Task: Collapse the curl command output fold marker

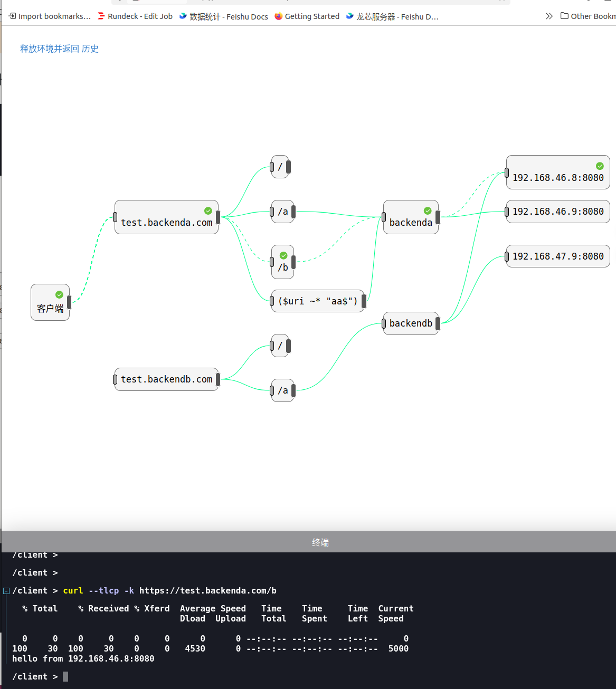Action: tap(6, 591)
